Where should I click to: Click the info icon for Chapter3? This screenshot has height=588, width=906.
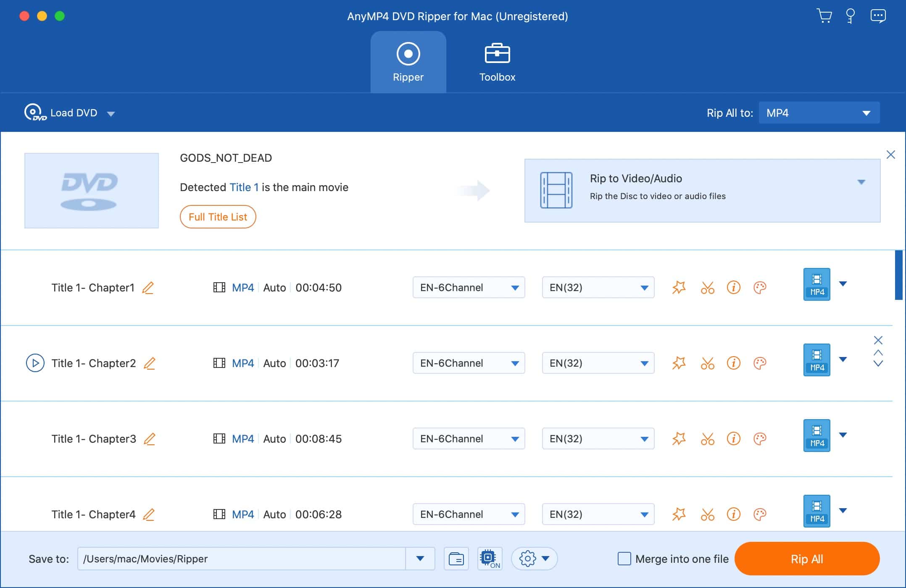pyautogui.click(x=733, y=439)
